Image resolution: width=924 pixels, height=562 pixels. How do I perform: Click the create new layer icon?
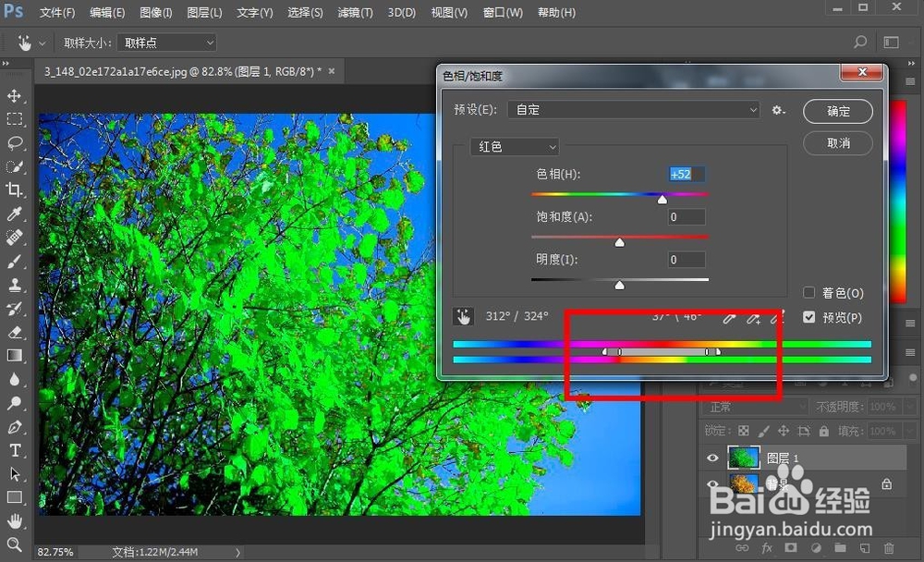pyautogui.click(x=865, y=548)
